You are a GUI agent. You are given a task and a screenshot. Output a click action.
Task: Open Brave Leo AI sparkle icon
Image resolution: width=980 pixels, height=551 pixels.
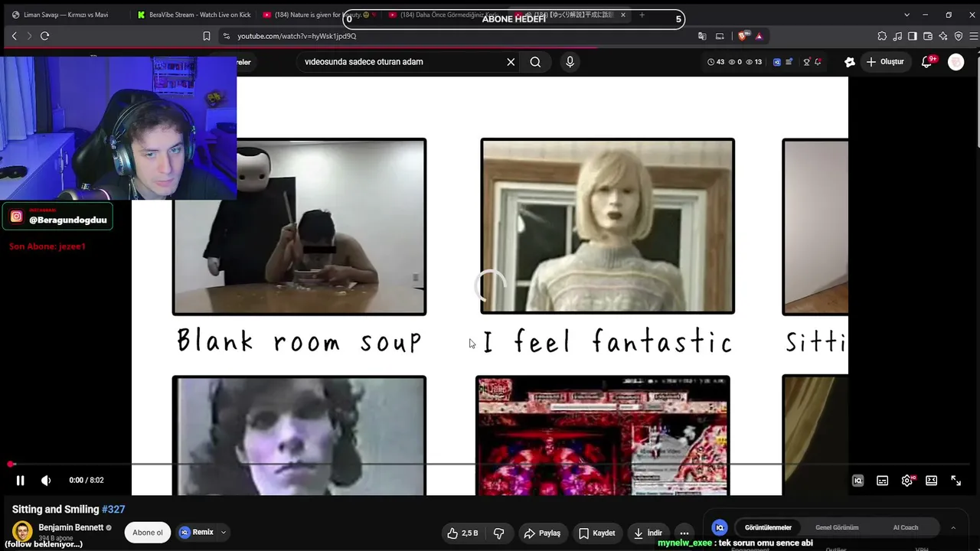pos(943,36)
